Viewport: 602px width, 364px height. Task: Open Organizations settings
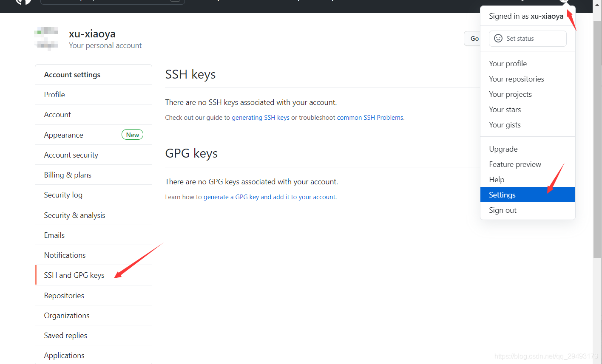[94, 315]
